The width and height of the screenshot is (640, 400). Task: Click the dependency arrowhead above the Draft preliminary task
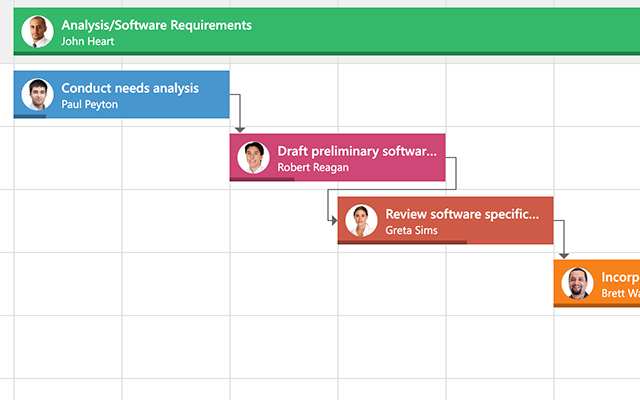pos(240,130)
